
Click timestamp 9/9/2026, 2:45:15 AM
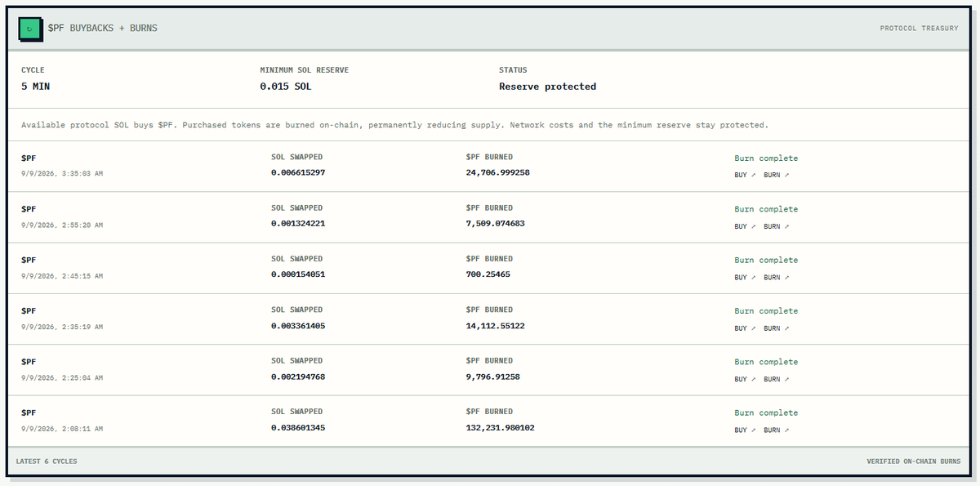click(62, 276)
